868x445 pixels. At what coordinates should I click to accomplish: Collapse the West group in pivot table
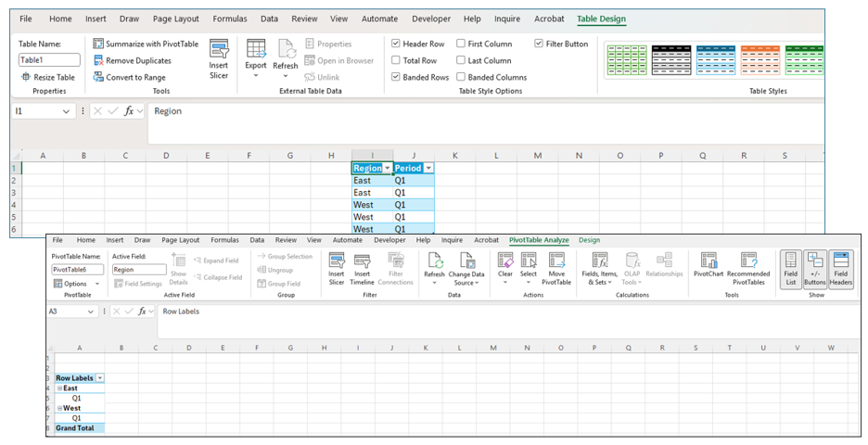(x=59, y=409)
